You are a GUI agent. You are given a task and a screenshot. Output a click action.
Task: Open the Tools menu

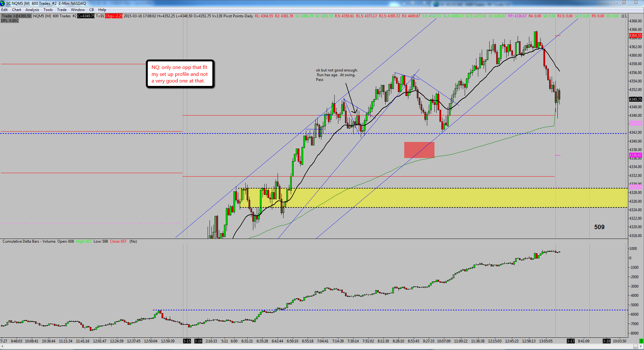coord(48,10)
